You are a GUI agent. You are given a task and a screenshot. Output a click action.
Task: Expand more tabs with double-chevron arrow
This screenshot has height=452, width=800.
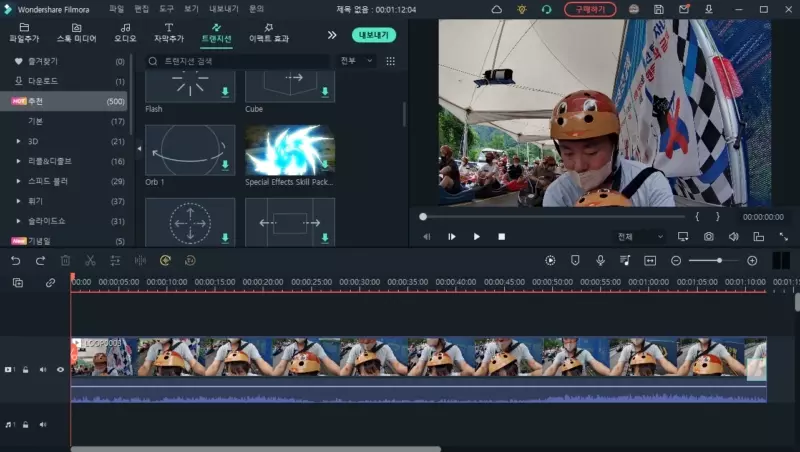point(332,35)
